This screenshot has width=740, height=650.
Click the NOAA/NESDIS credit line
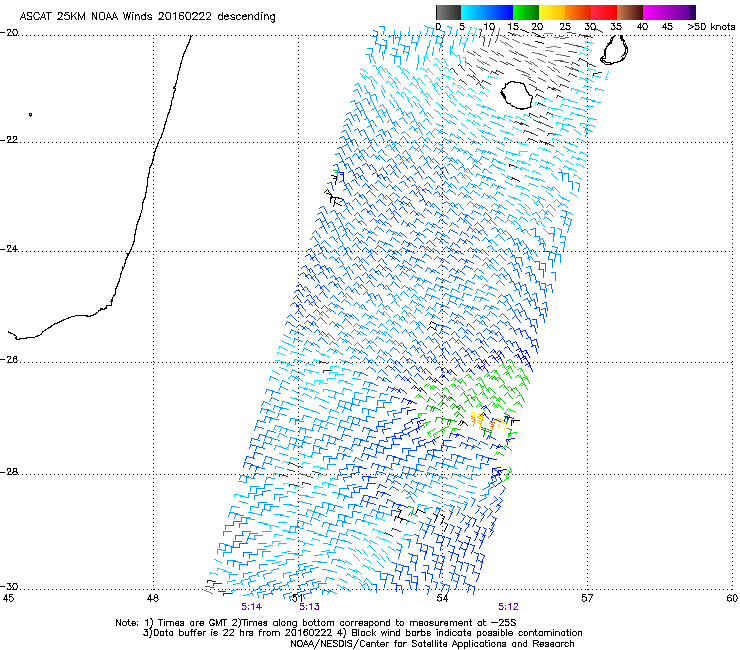pyautogui.click(x=432, y=644)
